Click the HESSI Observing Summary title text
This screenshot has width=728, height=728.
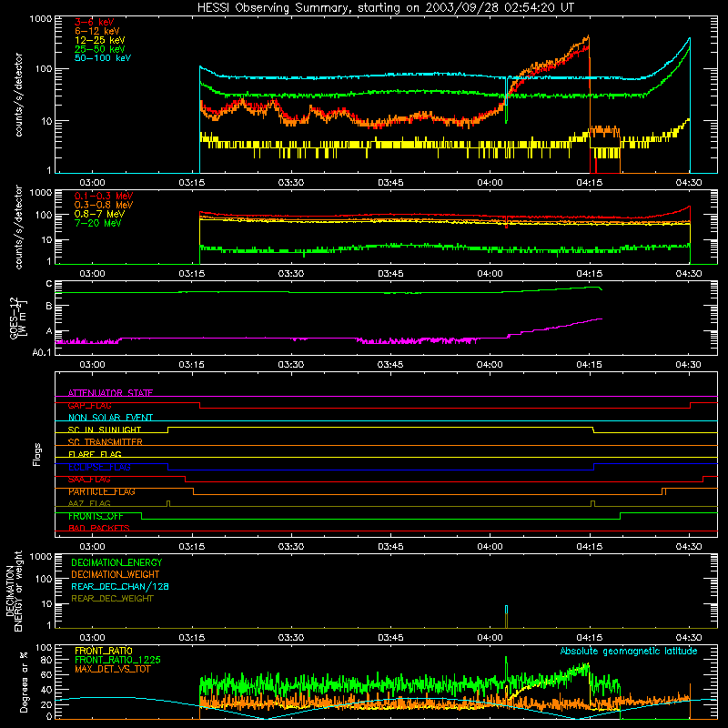click(x=385, y=7)
